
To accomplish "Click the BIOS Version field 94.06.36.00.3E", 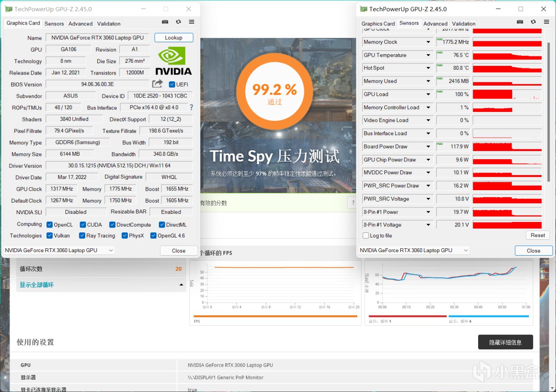I will [97, 84].
